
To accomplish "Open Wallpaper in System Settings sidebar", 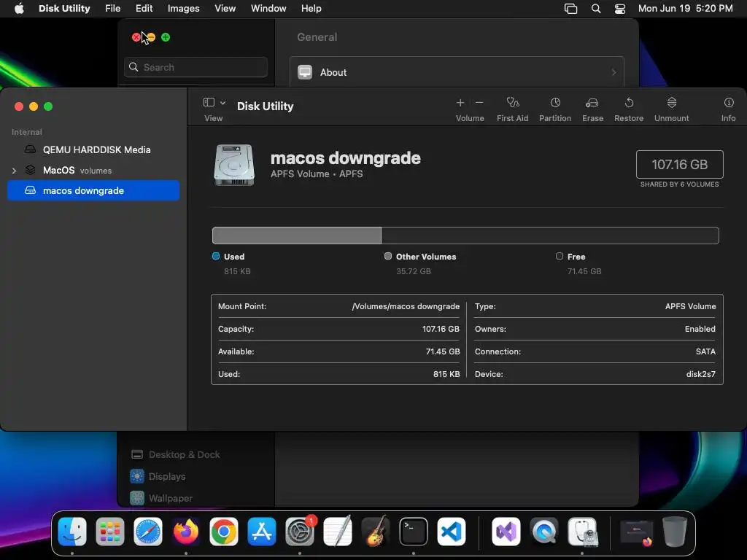I will tap(161, 498).
